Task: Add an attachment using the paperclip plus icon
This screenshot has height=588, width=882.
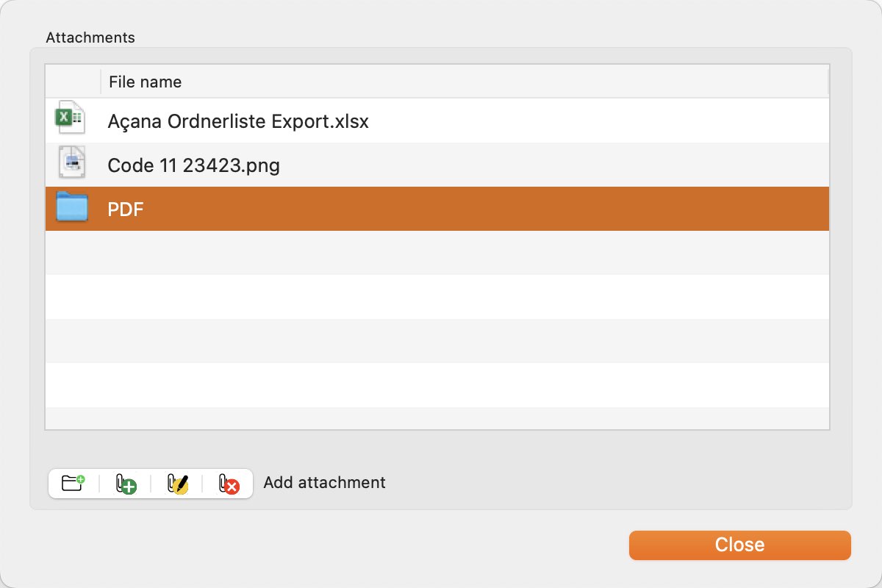Action: click(x=126, y=484)
